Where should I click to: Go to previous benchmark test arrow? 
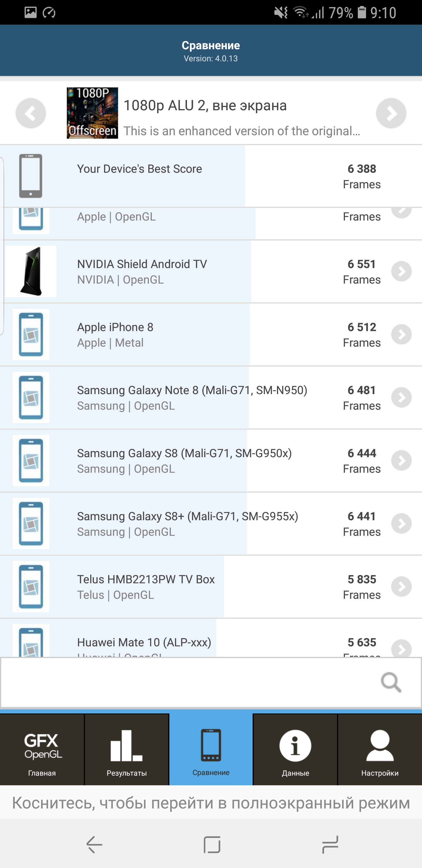(x=31, y=113)
